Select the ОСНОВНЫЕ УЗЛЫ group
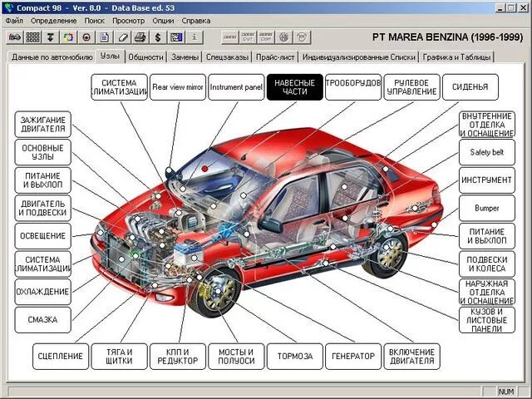This screenshot has width=532, height=399. (42, 152)
